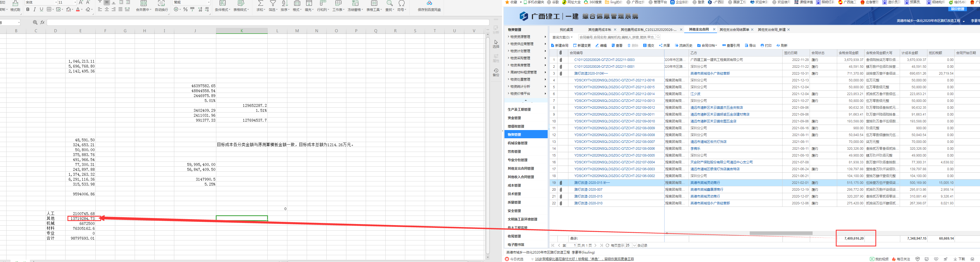Click the Refresh (刷新) toolbar button

coord(782,46)
